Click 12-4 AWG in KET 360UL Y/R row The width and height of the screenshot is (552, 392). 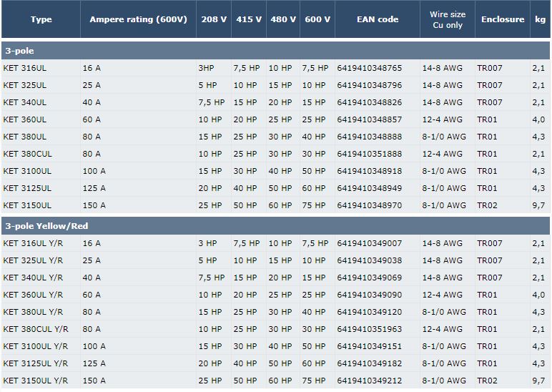tap(442, 295)
